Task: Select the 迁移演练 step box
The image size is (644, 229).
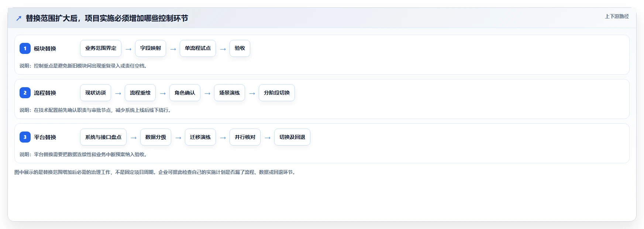Action: tap(200, 137)
